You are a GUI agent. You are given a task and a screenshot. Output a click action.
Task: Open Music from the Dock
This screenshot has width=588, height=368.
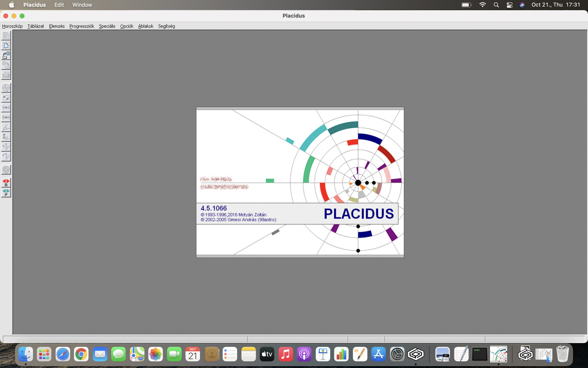[286, 354]
